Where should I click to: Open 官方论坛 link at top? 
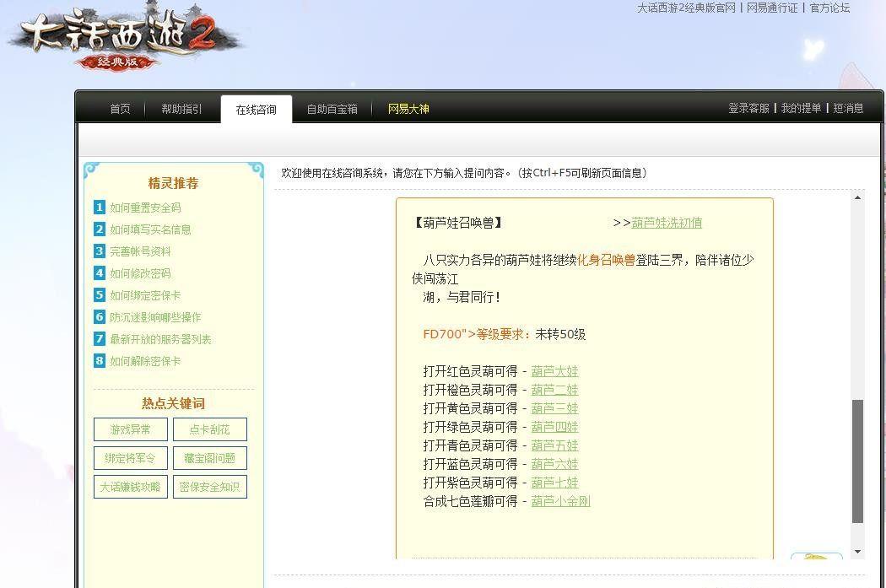(829, 8)
